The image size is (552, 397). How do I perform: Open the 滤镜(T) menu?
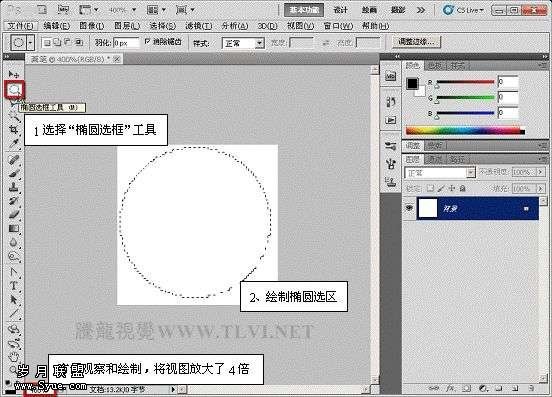(x=199, y=26)
